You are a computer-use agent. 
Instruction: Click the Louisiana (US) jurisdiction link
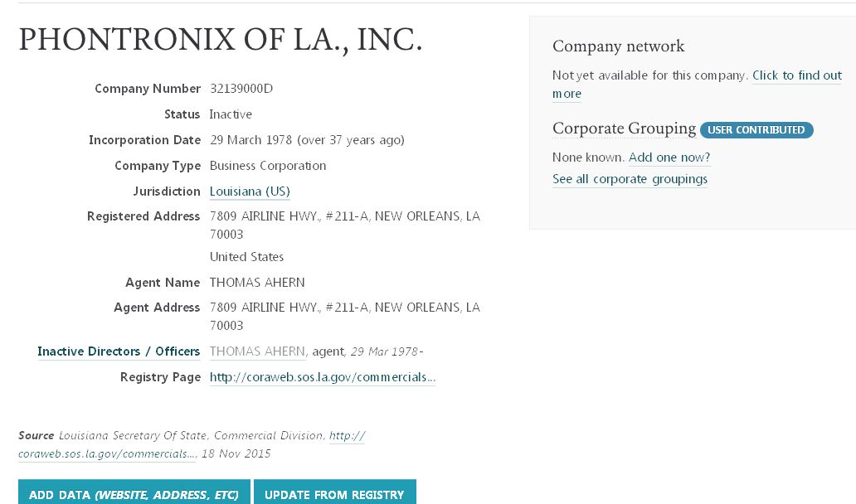[250, 191]
